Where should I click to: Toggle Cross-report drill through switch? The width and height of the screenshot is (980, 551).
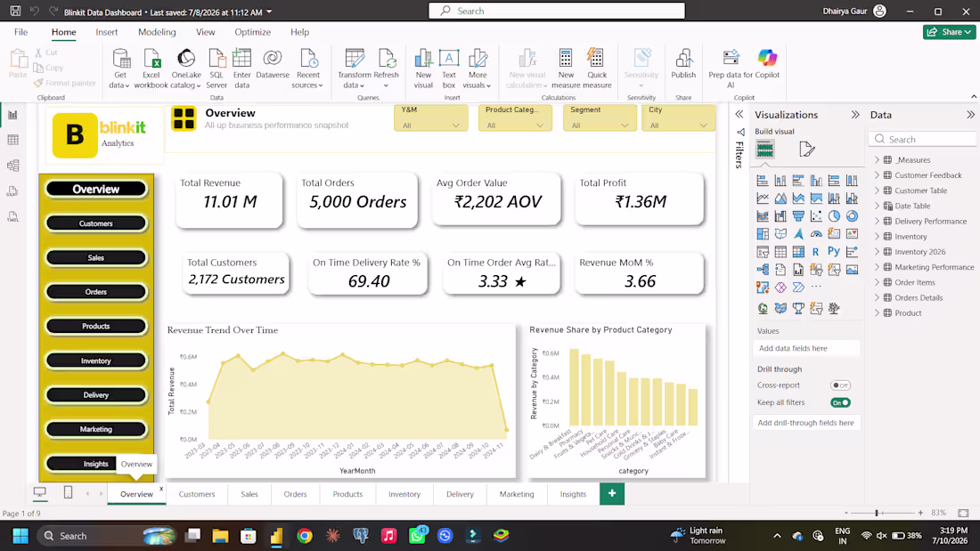(840, 385)
